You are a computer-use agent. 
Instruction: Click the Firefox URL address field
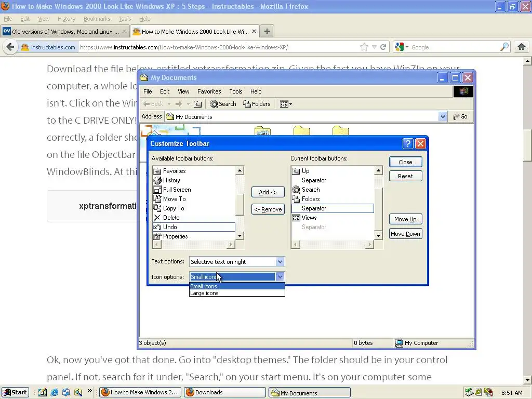(x=219, y=47)
